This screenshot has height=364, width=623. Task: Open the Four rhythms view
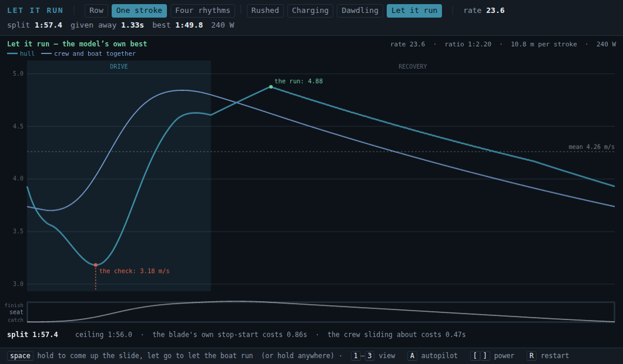point(203,11)
